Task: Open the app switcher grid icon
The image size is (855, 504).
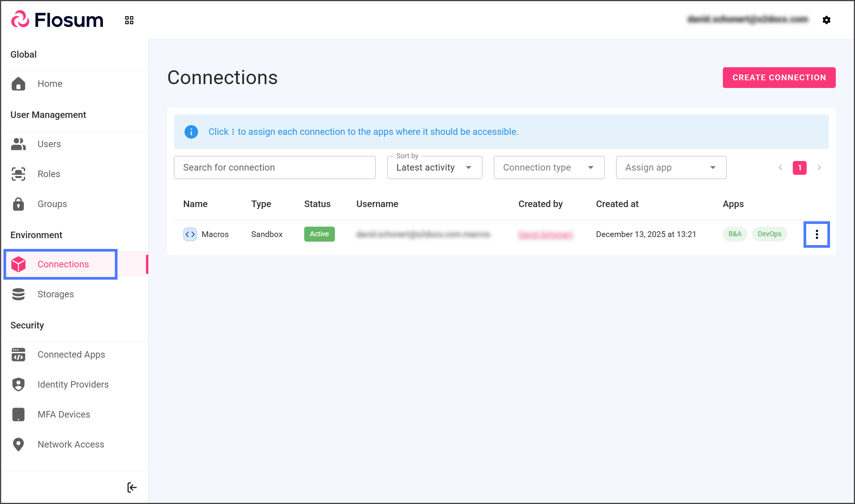Action: [129, 20]
